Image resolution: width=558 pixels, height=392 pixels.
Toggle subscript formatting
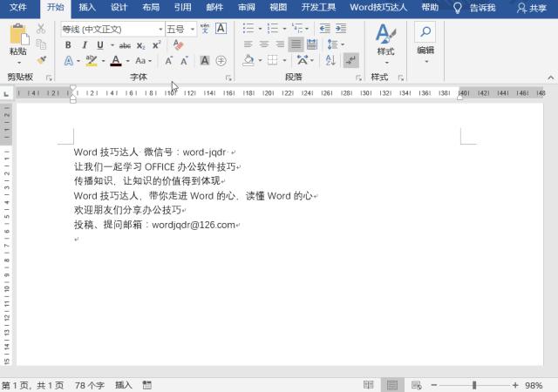141,45
